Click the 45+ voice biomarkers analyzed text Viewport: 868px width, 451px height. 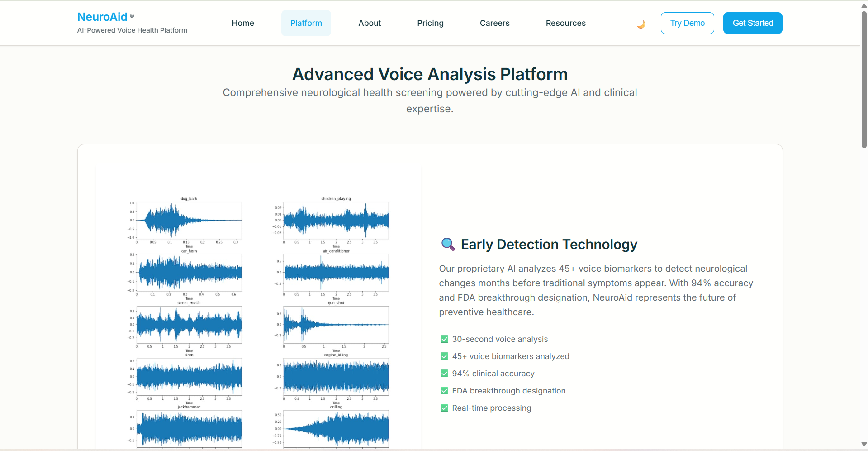pyautogui.click(x=511, y=356)
